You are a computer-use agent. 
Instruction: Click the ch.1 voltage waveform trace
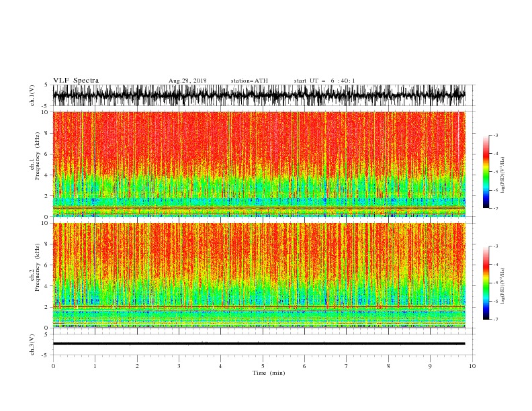point(259,95)
